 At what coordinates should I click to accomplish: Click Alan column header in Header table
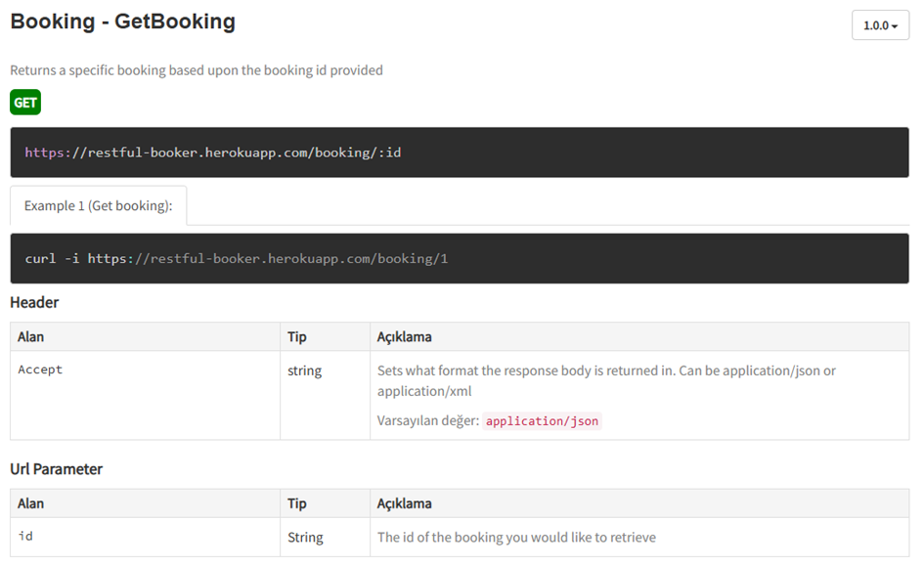pos(31,337)
